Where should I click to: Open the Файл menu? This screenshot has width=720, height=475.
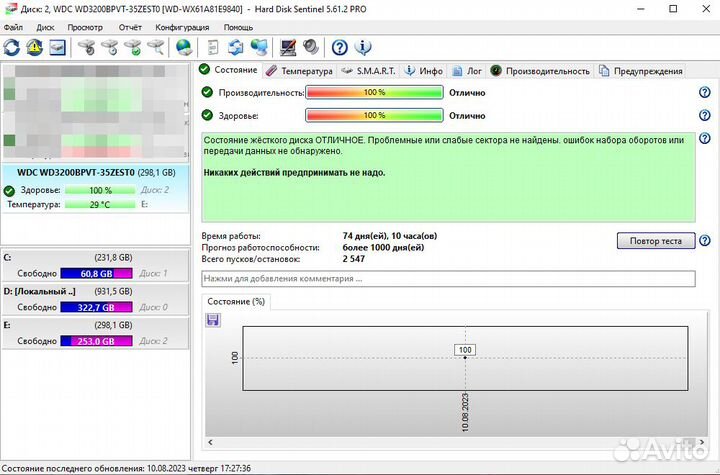click(x=13, y=28)
